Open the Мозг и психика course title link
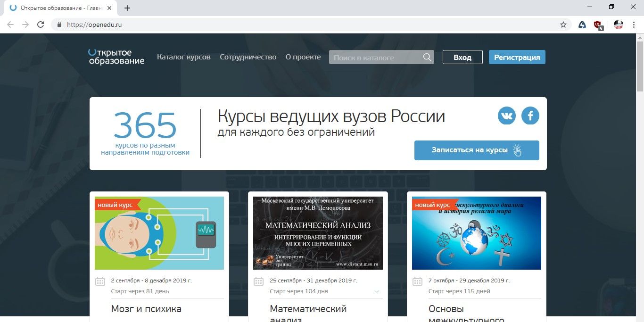Image resolution: width=644 pixels, height=322 pixels. point(146,309)
